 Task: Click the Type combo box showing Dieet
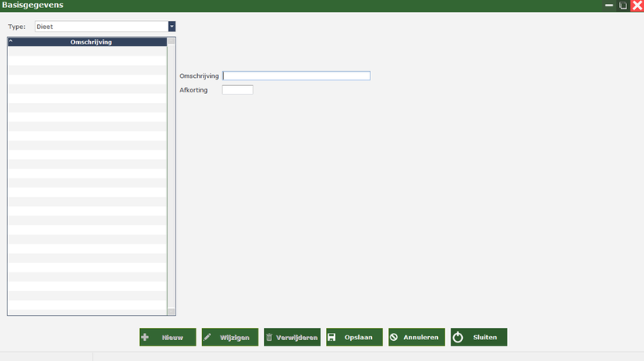pos(101,27)
